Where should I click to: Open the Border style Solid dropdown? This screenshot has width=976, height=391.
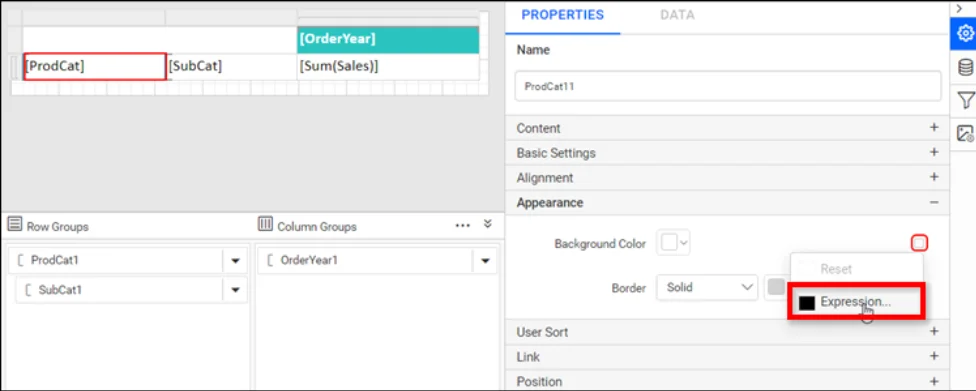707,288
